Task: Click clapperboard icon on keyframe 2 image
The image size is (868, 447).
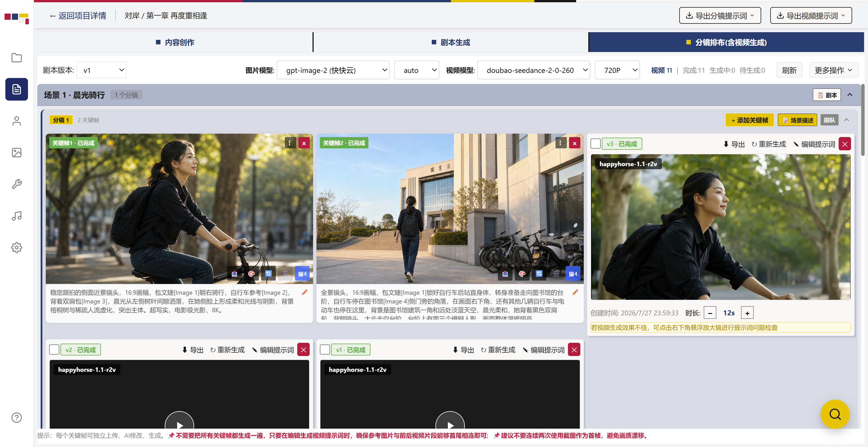Action: [556, 274]
